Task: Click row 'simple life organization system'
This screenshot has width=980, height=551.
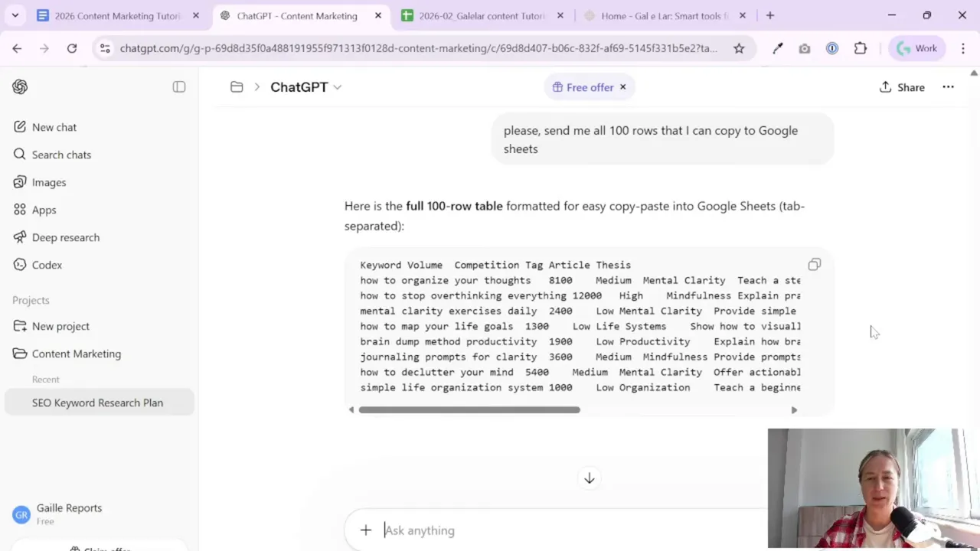Action: pos(580,387)
